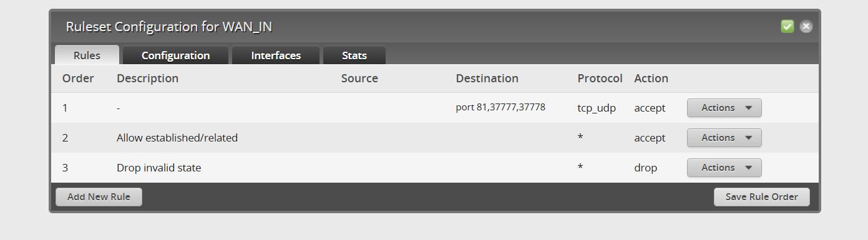Select the Source column header
The height and width of the screenshot is (240, 868).
coord(359,79)
